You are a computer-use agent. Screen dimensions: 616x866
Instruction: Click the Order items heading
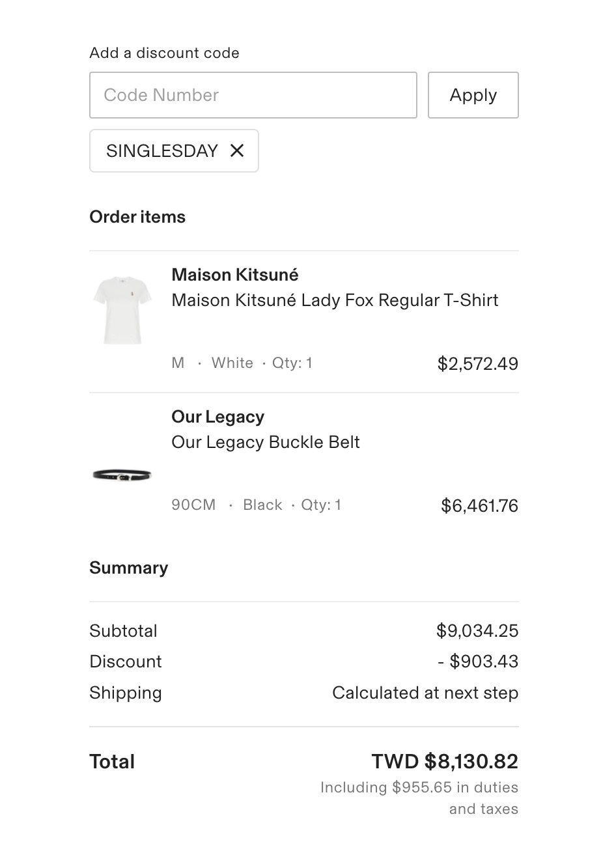[x=137, y=217]
